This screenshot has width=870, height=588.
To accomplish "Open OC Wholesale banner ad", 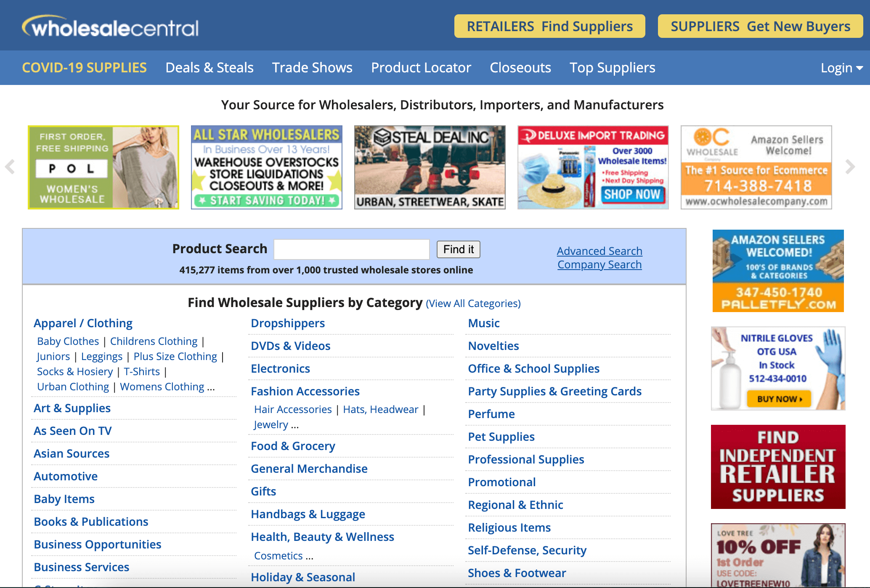I will 756,167.
